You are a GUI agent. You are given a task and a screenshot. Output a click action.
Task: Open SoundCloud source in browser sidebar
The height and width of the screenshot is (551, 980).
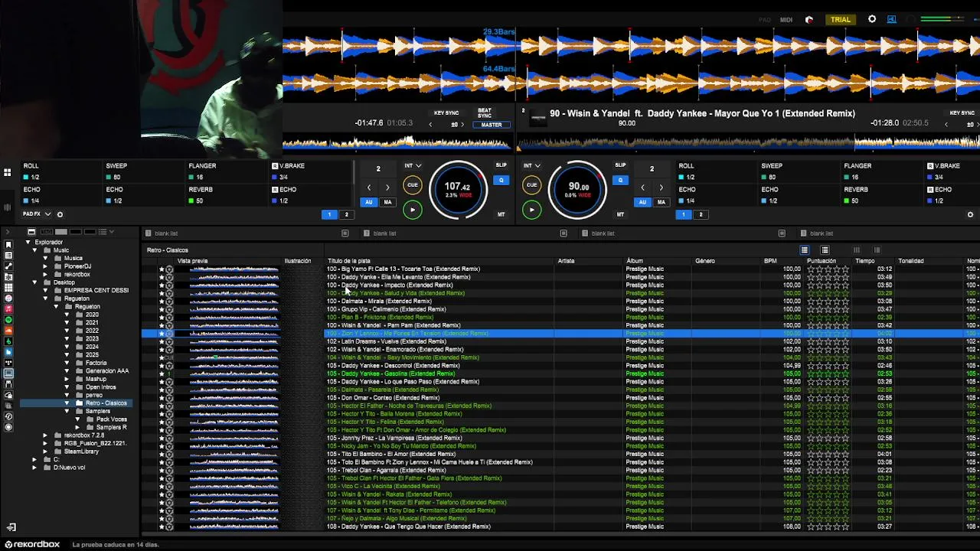click(8, 331)
